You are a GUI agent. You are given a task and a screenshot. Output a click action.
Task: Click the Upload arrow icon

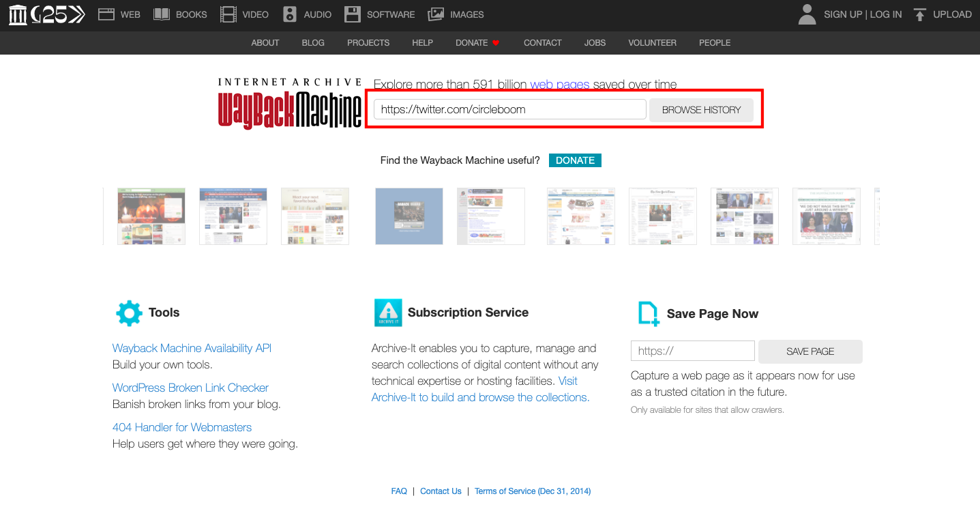click(920, 14)
